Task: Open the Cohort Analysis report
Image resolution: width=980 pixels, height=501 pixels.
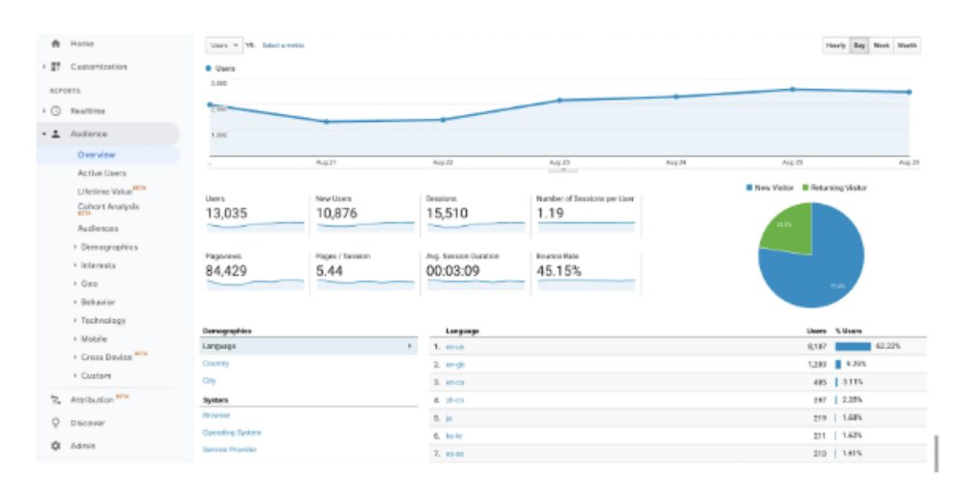Action: (108, 207)
